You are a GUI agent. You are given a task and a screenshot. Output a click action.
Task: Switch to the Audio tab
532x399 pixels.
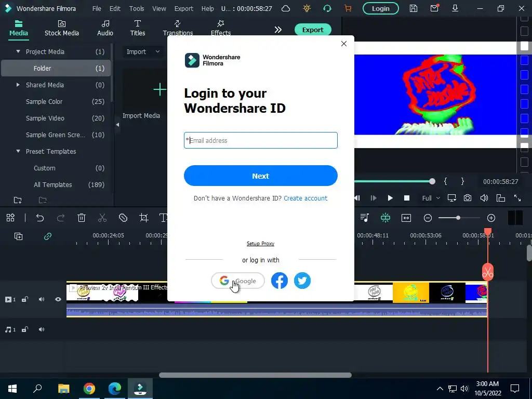tap(105, 29)
